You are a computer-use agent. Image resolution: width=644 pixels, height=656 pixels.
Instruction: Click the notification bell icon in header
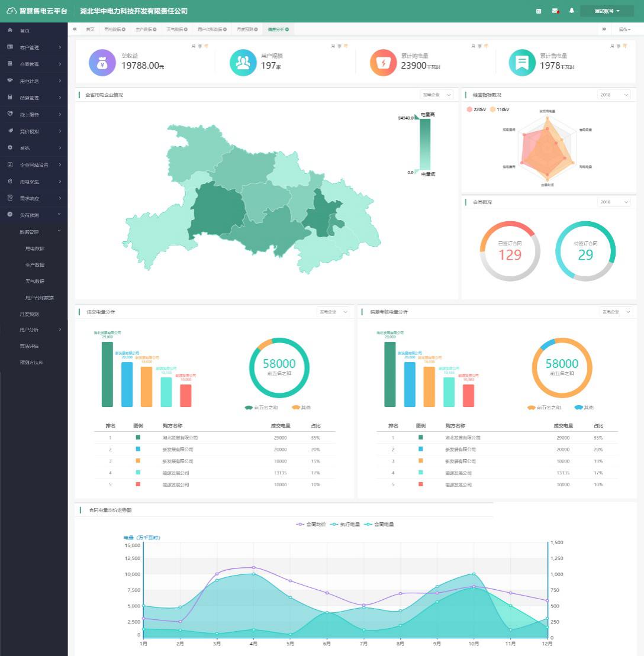[x=572, y=11]
